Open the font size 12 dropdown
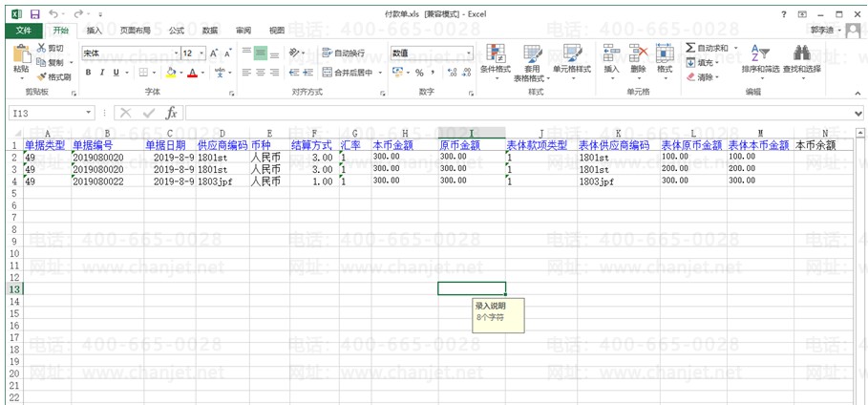This screenshot has height=405, width=868. [x=201, y=53]
